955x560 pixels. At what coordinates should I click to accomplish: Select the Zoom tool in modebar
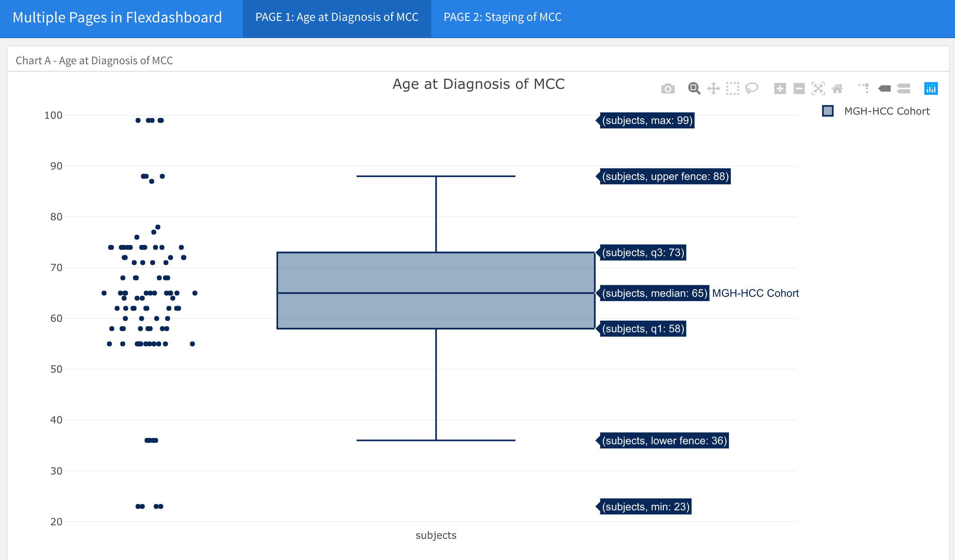[x=694, y=88]
